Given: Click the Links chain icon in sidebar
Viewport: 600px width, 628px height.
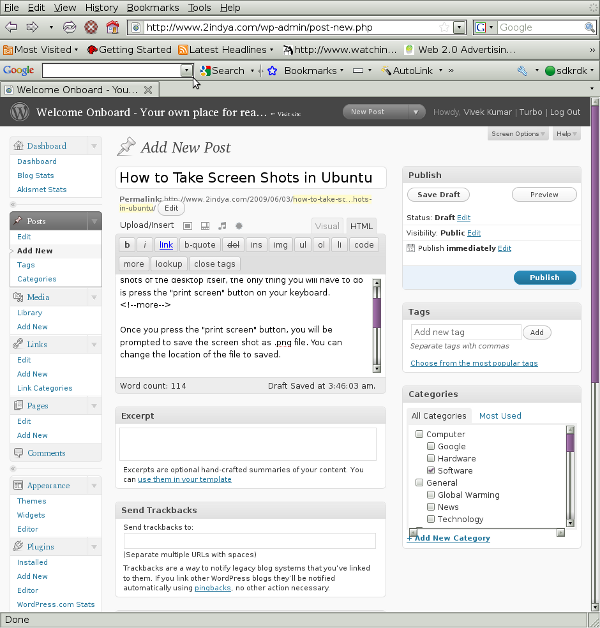Looking at the screenshot, I should click(x=18, y=344).
